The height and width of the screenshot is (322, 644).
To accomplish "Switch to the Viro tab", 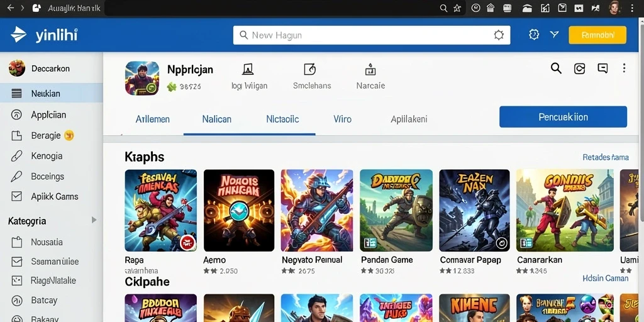I will (x=343, y=119).
